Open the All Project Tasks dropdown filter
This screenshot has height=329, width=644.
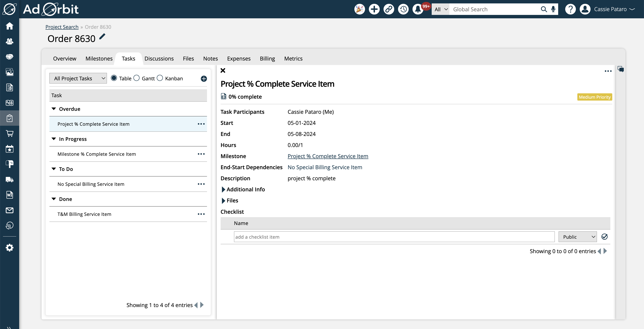79,78
